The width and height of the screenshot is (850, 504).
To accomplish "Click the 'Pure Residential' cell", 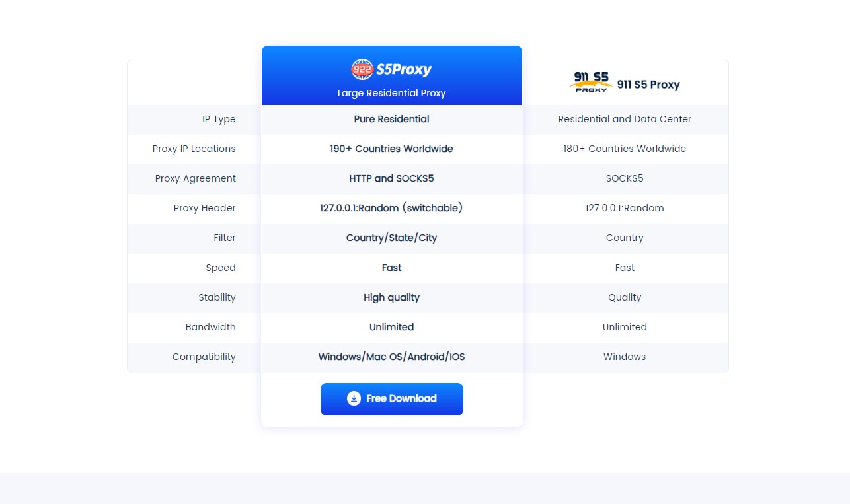I will (x=391, y=119).
